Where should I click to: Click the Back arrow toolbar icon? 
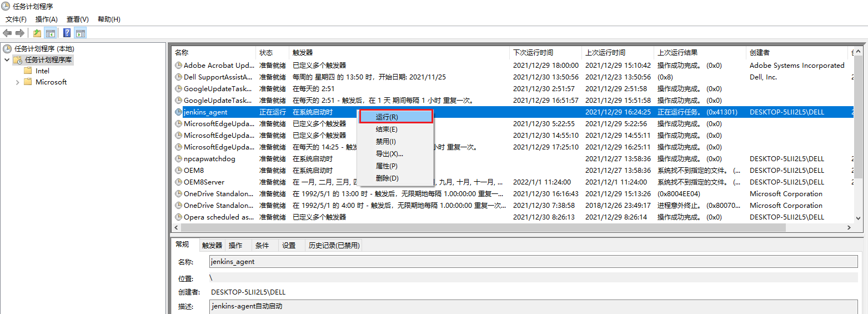(x=7, y=33)
